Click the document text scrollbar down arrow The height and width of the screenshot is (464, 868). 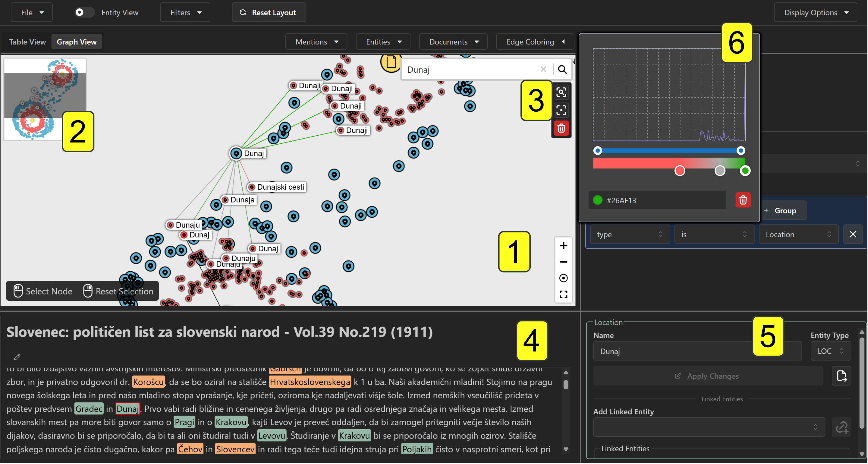[566, 449]
